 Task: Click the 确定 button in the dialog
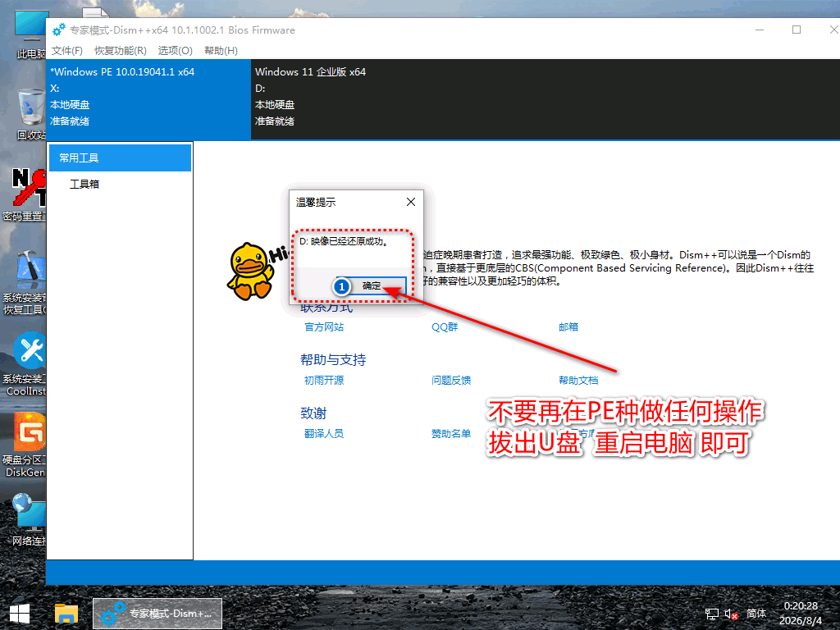tap(371, 285)
